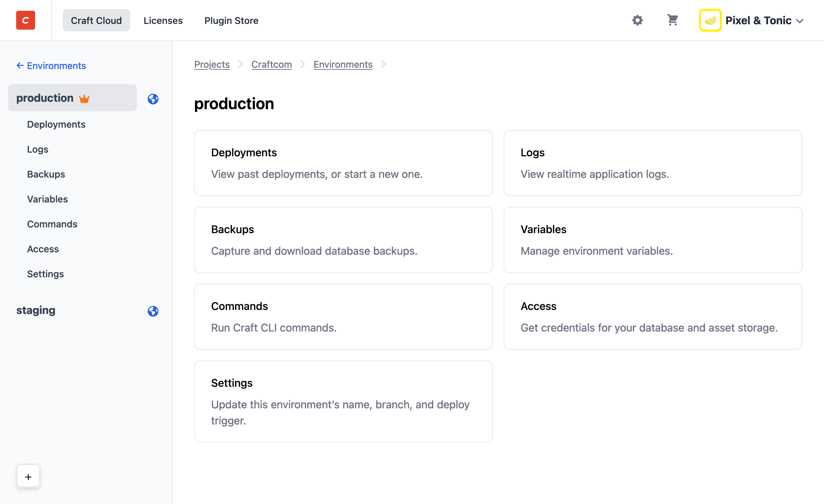Viewport: 824px width, 504px height.
Task: Click the Pixel & Tonic lemon avatar
Action: (x=710, y=20)
